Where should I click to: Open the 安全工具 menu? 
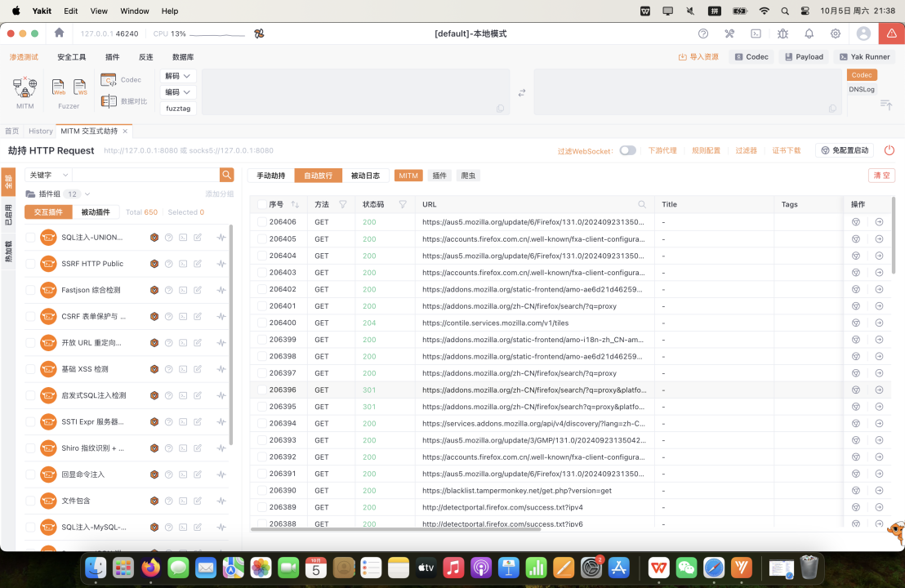pyautogui.click(x=71, y=57)
